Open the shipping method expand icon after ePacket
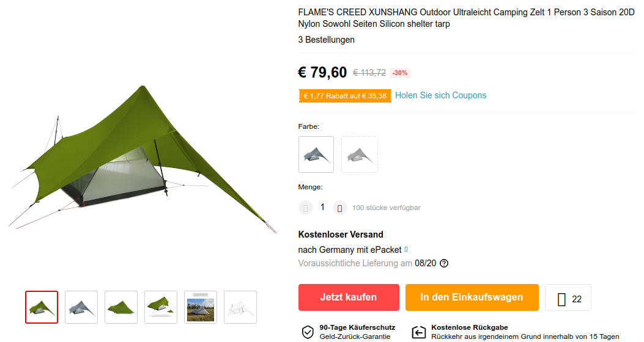The width and height of the screenshot is (644, 342). (x=406, y=249)
